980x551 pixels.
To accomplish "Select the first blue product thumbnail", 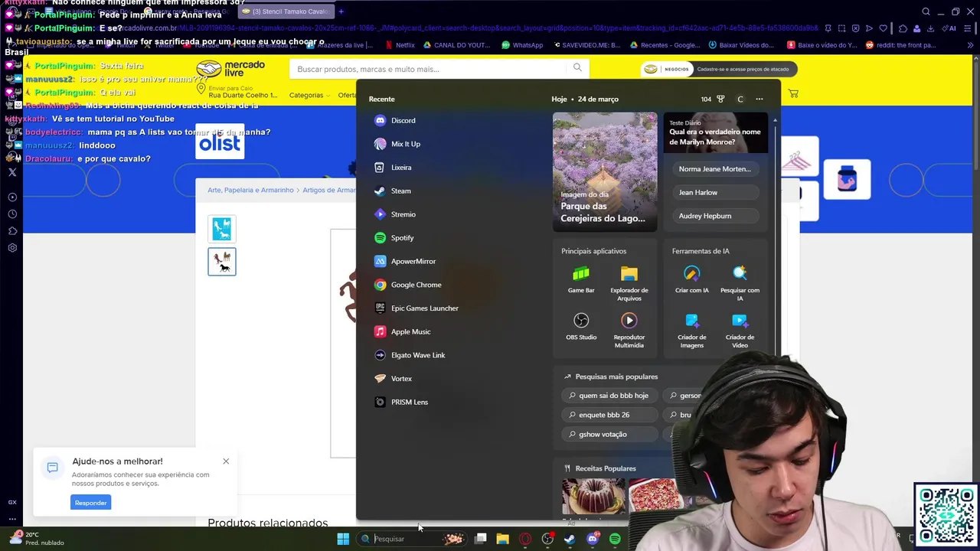I will (222, 229).
